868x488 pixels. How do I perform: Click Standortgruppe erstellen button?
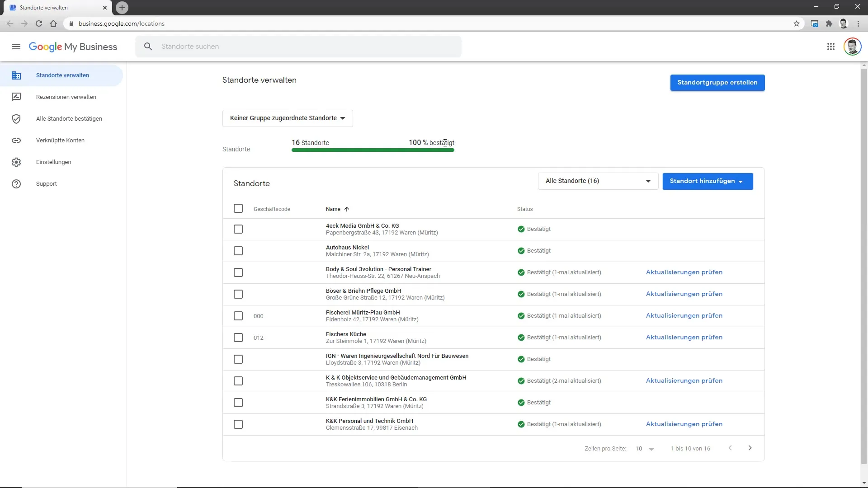click(x=717, y=83)
